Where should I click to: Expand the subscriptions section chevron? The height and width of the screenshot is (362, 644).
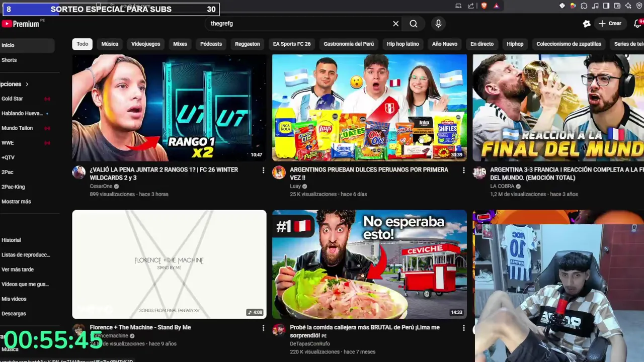coord(27,84)
